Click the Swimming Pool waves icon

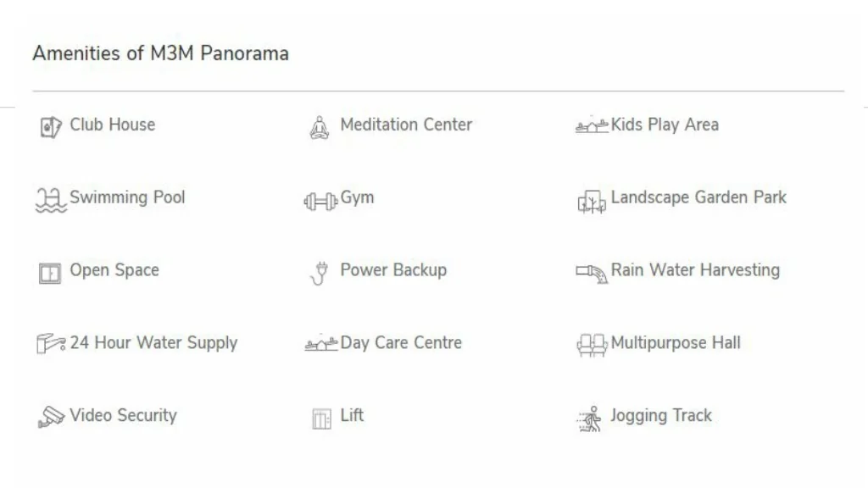tap(50, 201)
